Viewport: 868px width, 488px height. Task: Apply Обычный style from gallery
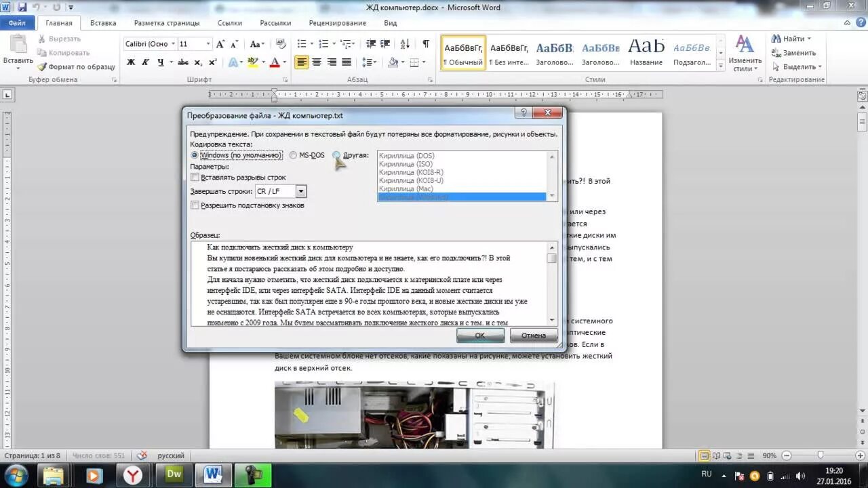point(464,53)
